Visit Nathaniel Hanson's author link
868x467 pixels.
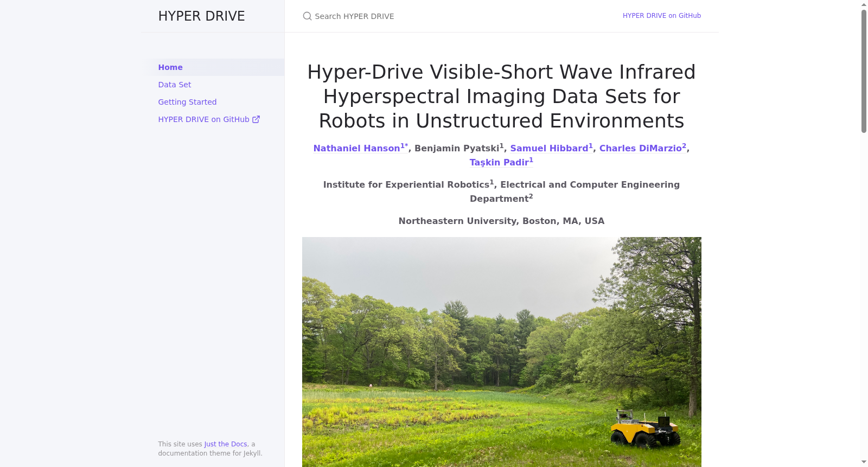tap(361, 148)
